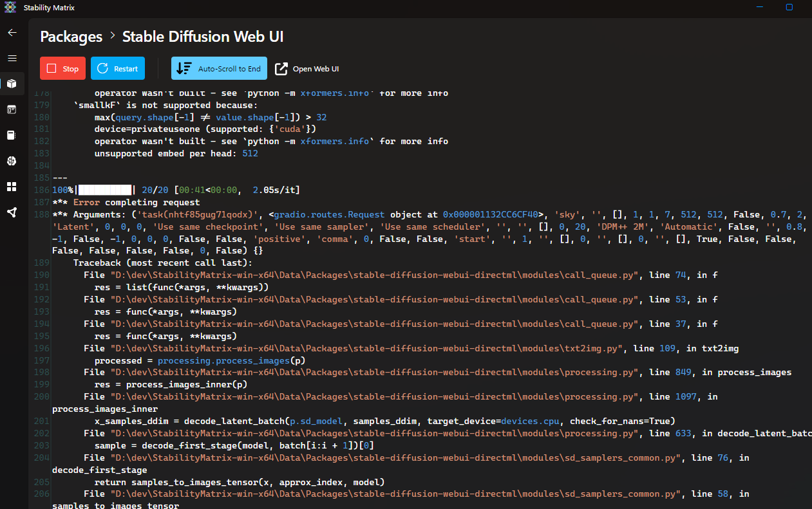The height and width of the screenshot is (509, 812).
Task: Click sd_samplers_common.py path at line 58
Action: [x=396, y=494]
